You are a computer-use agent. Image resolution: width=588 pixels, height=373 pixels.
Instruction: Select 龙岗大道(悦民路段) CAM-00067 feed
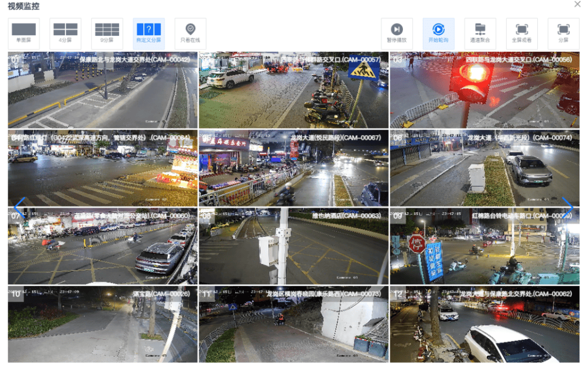[x=293, y=168]
